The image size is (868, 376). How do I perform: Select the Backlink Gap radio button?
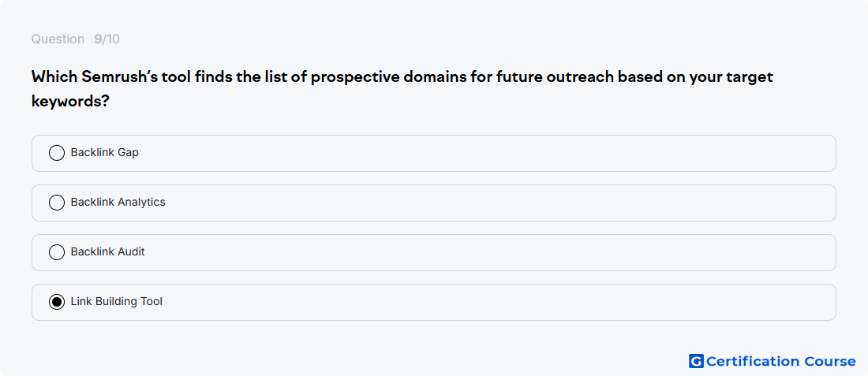[57, 153]
